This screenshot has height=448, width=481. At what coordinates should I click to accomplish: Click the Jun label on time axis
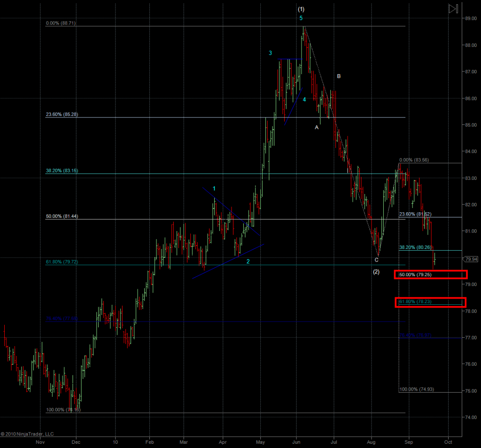pos(296,442)
